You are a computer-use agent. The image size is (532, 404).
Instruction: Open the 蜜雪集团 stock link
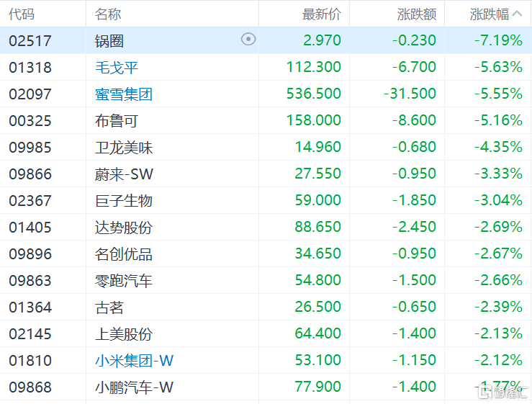[124, 94]
